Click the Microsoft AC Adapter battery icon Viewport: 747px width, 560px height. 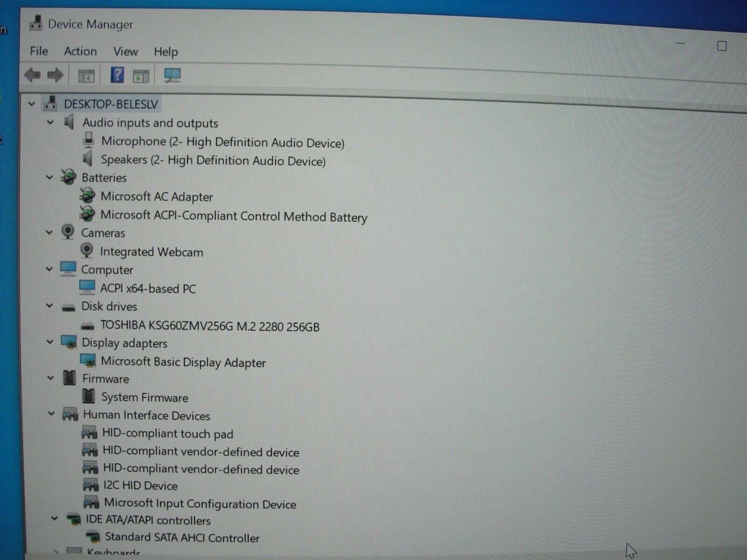pos(87,196)
